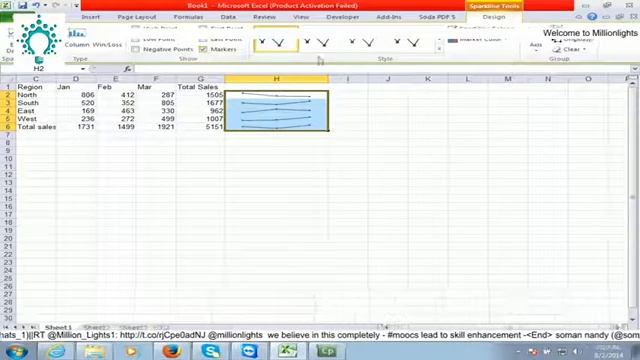Select column H header

click(276, 79)
